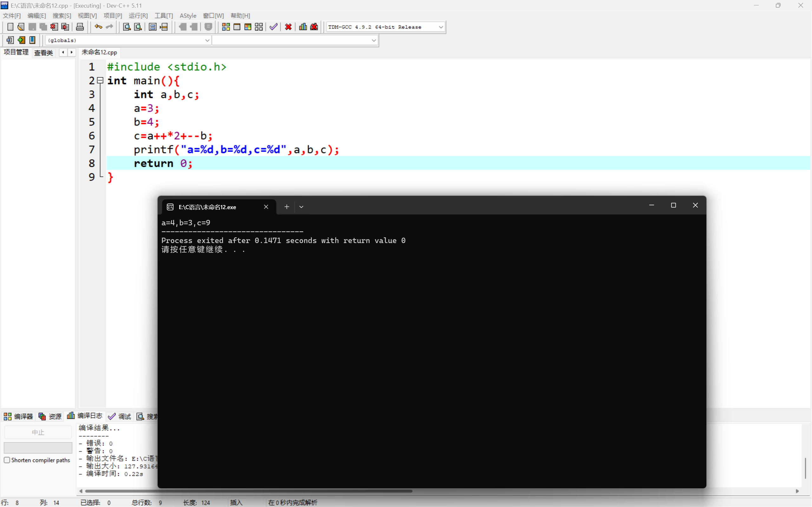Click the Find magnifier toolbar icon

tap(127, 27)
